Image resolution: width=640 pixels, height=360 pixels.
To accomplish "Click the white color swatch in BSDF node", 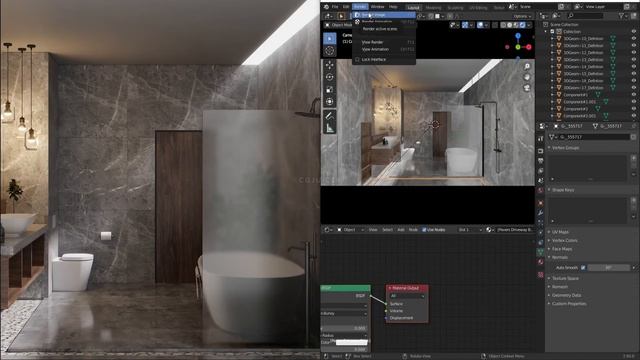I will [x=352, y=342].
